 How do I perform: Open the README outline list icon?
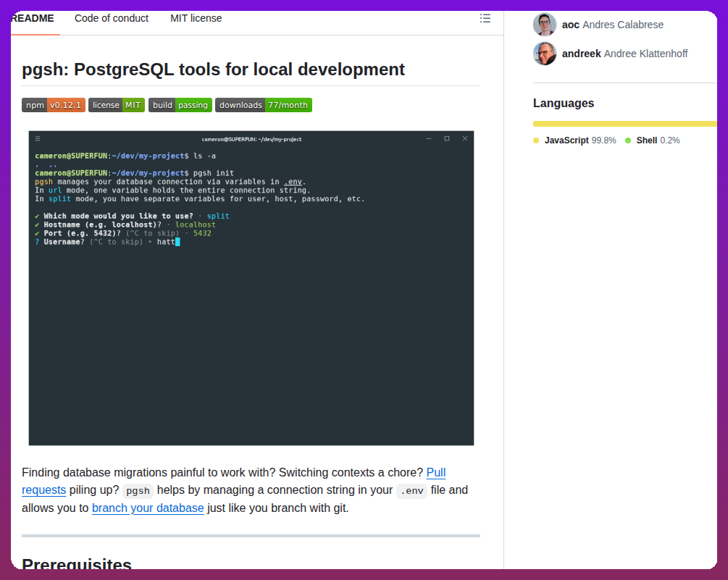tap(485, 18)
